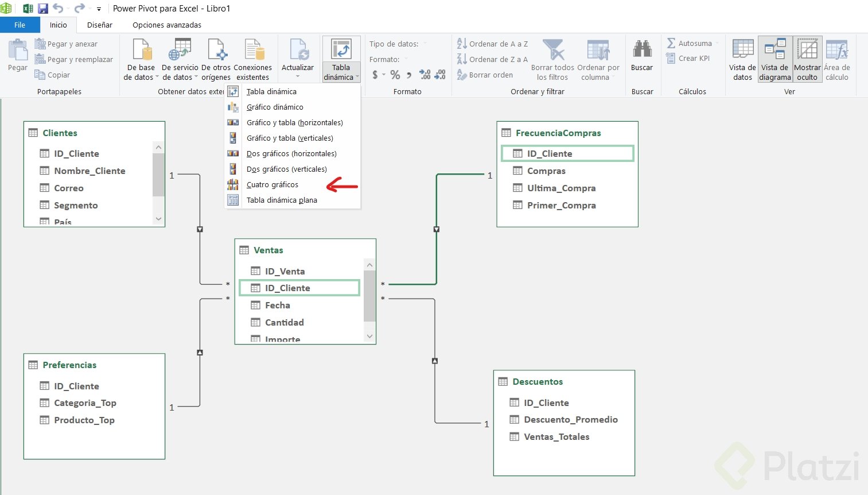Select Segmento field in Clientes
868x495 pixels.
point(76,205)
